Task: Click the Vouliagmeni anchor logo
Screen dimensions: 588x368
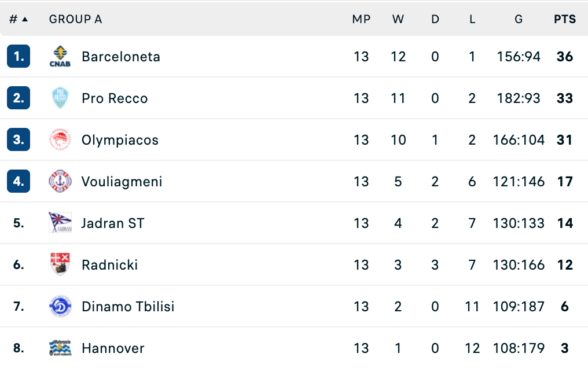Action: click(x=60, y=181)
